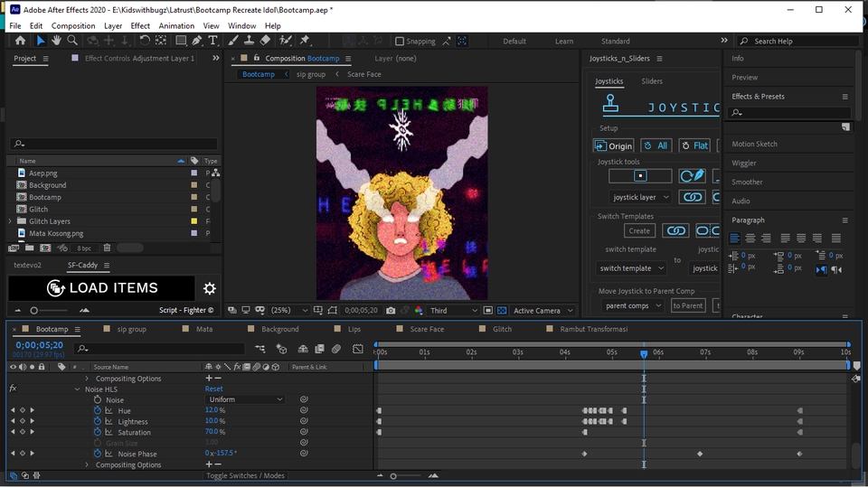Toggle Hue property stopwatch
Screen dimensions: 868x487
coord(98,410)
